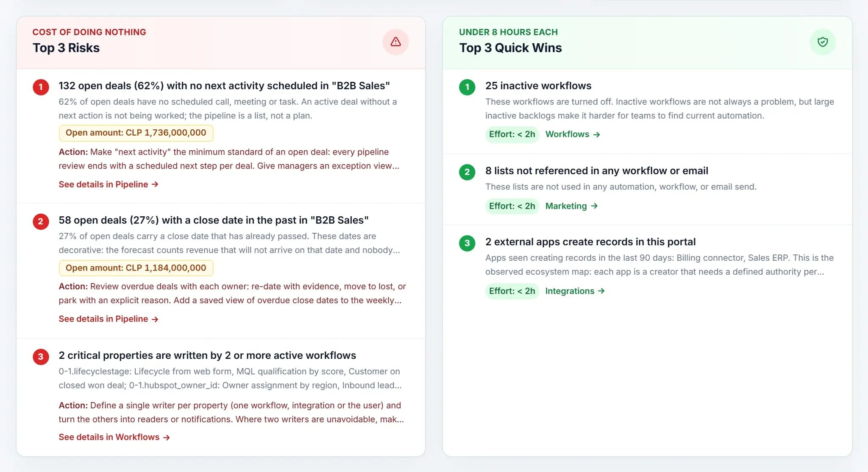Go to Workflows from inactive workflows win

pos(573,134)
